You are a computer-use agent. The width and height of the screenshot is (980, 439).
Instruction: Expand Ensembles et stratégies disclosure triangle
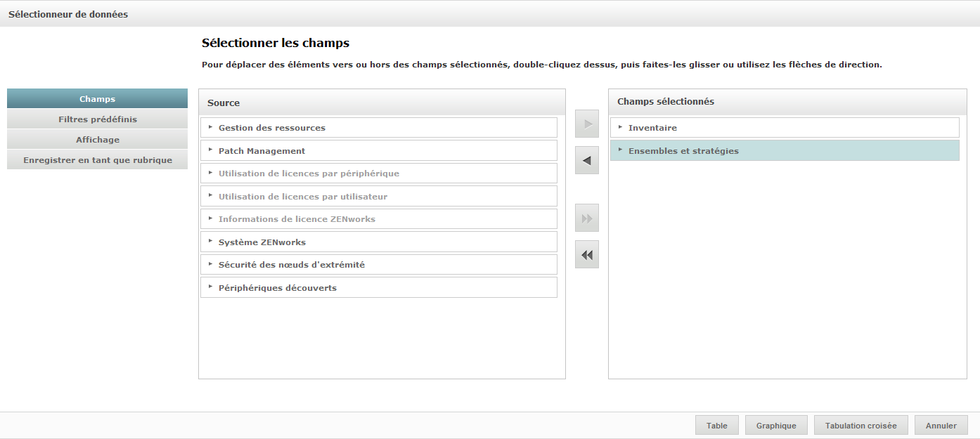click(x=620, y=150)
